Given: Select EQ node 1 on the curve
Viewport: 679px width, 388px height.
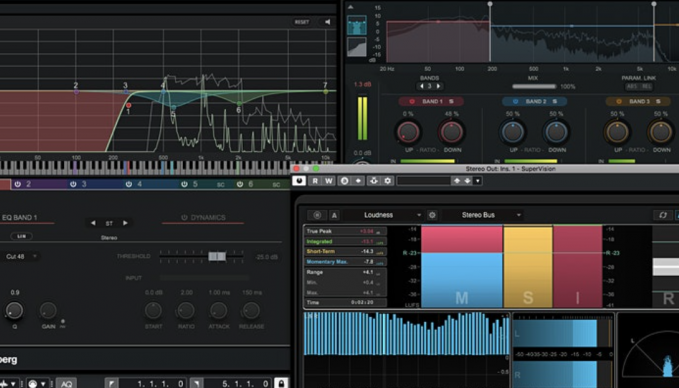Looking at the screenshot, I should pyautogui.click(x=129, y=105).
